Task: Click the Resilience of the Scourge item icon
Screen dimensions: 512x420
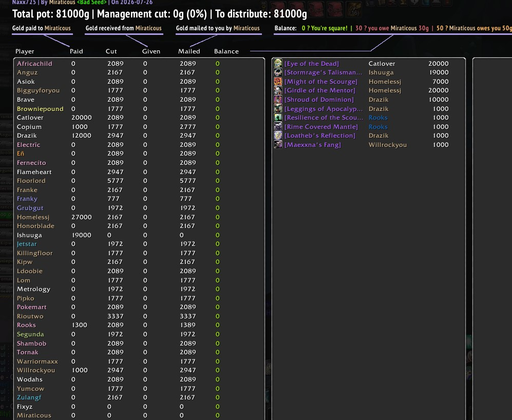Action: [278, 117]
